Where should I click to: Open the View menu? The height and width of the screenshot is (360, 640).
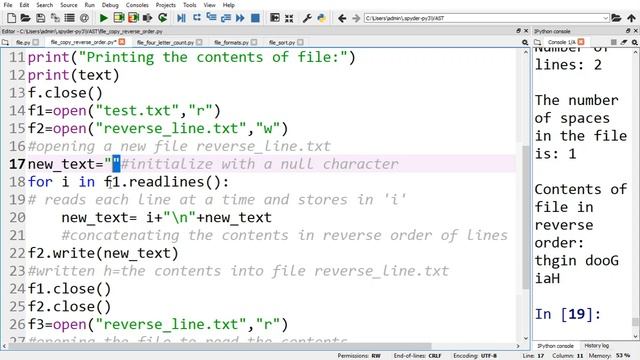(209, 5)
